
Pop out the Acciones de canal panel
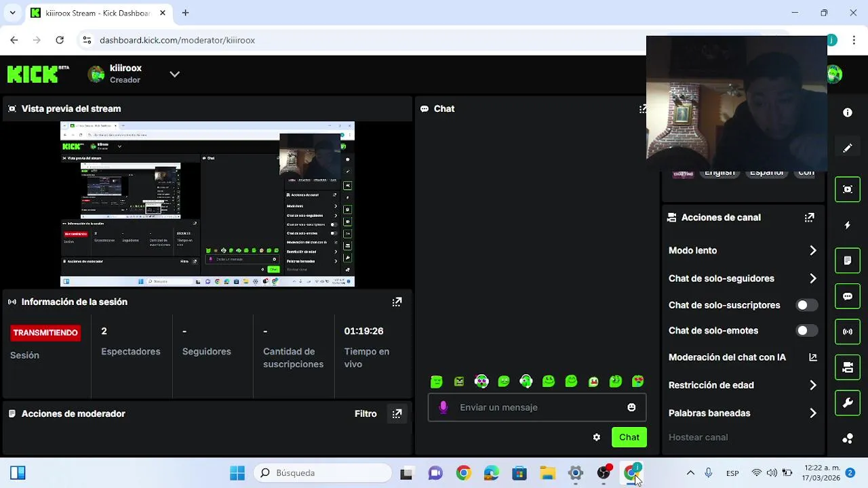tap(809, 218)
